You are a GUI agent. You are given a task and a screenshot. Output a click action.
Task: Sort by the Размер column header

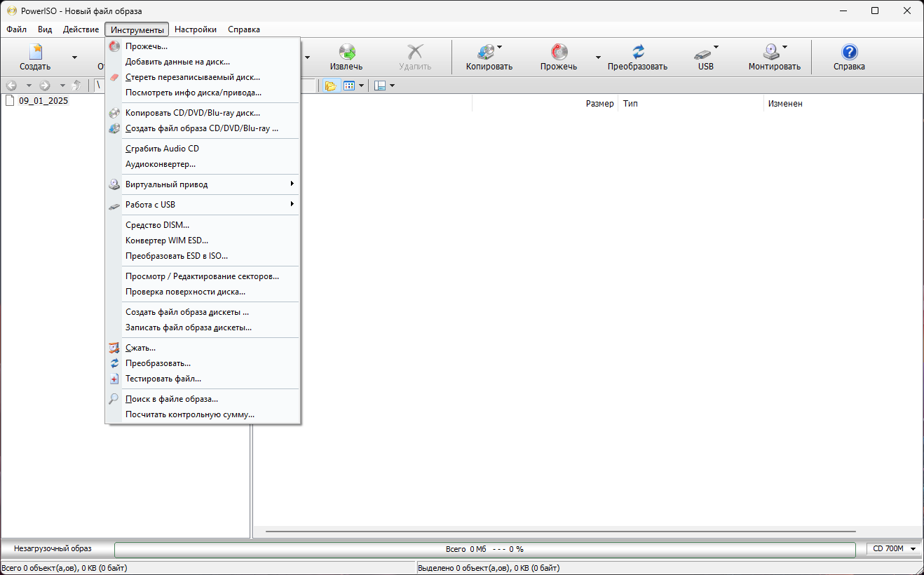pyautogui.click(x=599, y=104)
